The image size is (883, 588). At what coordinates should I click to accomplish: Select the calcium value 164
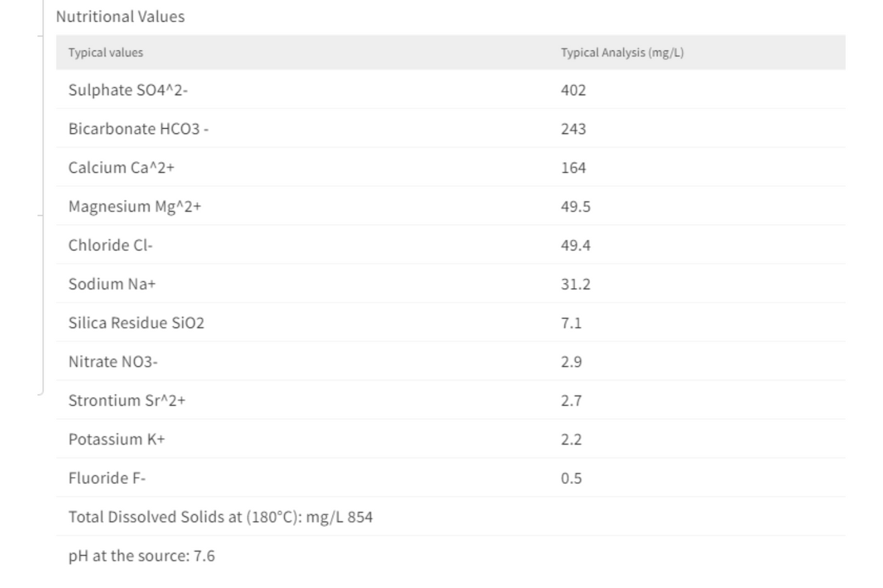(573, 167)
